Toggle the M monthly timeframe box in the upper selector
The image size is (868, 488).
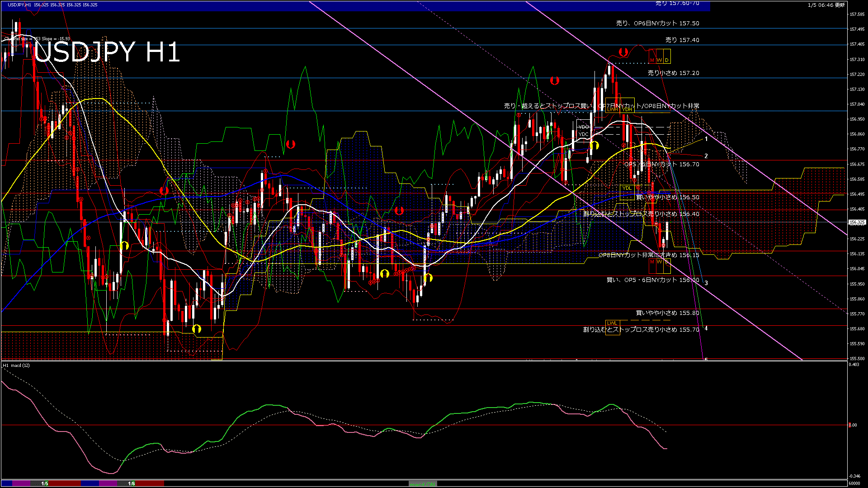[x=651, y=59]
